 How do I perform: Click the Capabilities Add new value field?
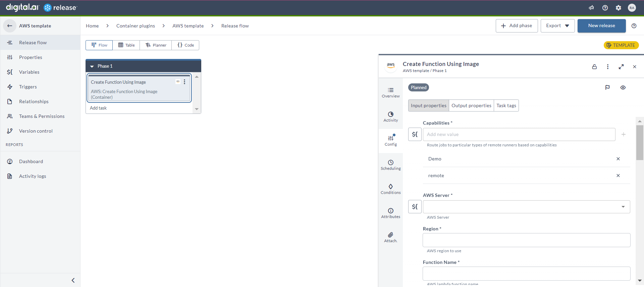coord(519,134)
